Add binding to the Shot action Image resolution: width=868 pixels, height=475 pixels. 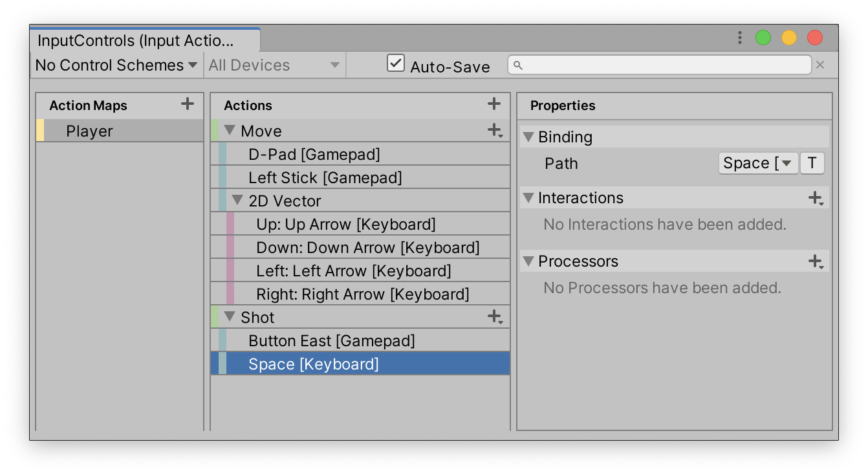tap(495, 317)
